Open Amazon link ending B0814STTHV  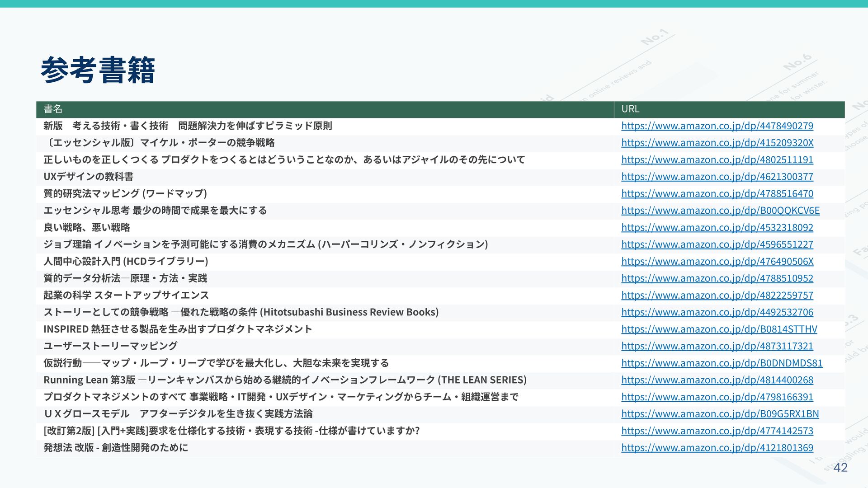coord(719,329)
